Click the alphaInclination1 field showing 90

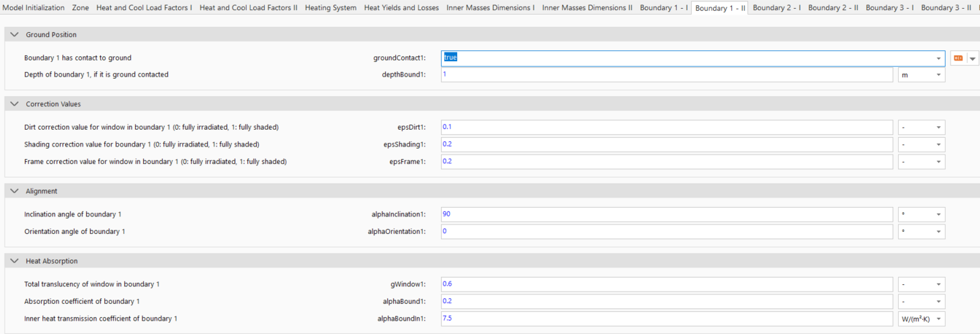pos(667,214)
